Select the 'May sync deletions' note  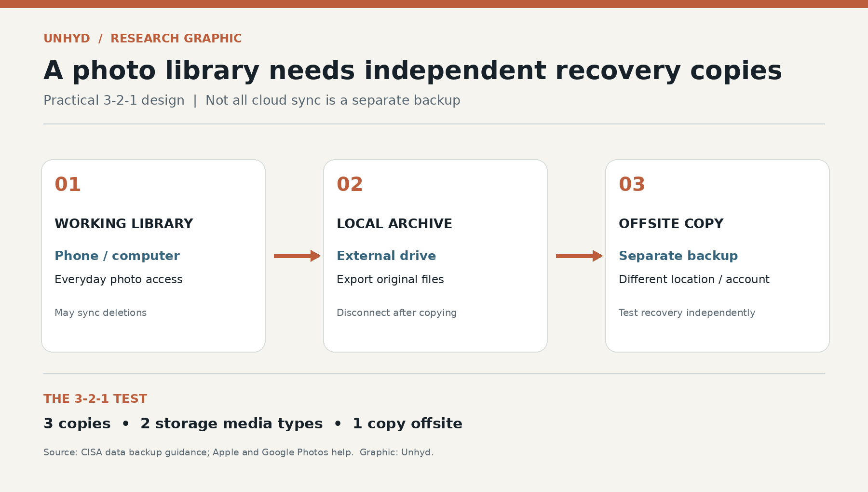click(x=101, y=313)
